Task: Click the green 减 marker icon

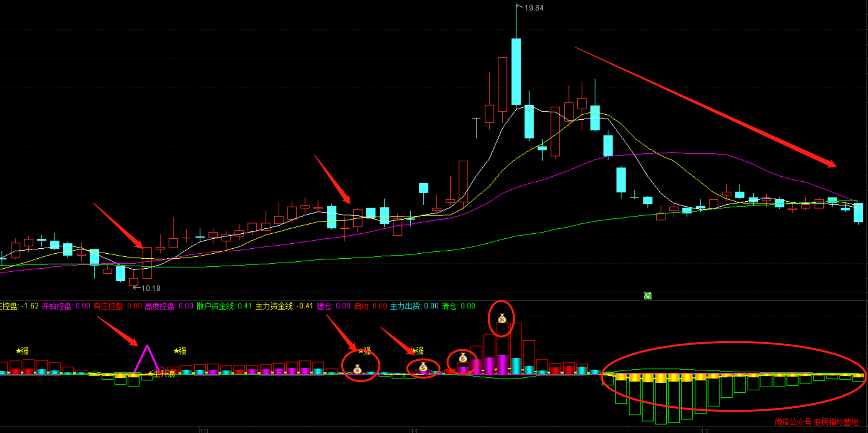Action: pos(647,296)
